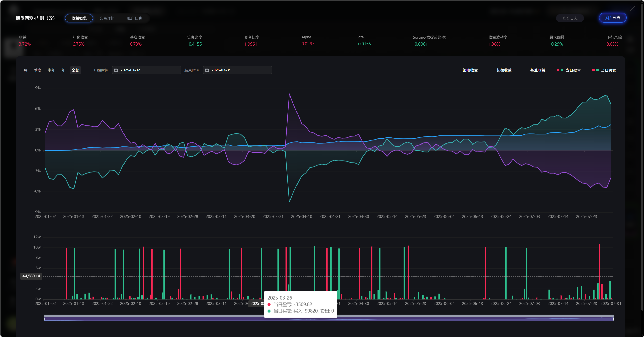644x337 pixels.
Task: Click the Beta value -0.0155
Action: 364,44
